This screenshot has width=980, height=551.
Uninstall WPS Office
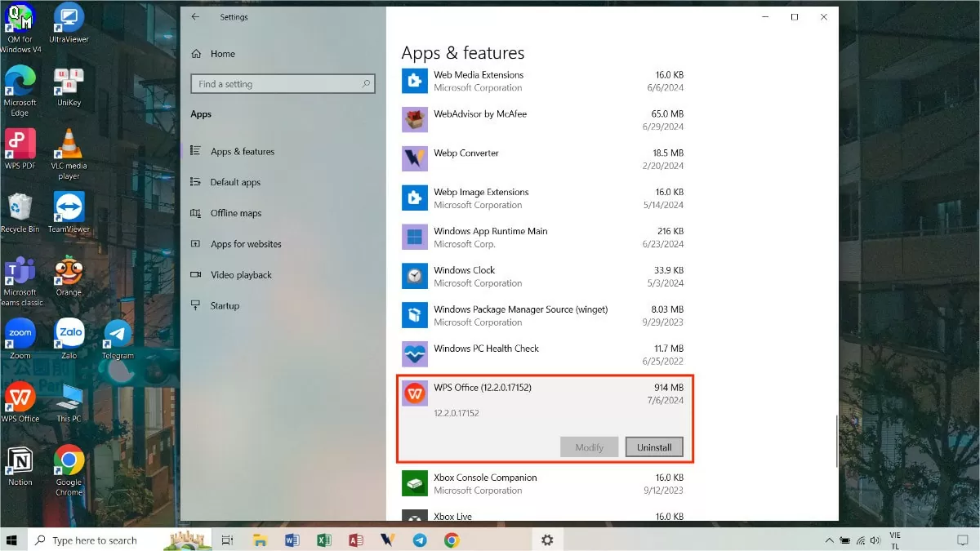[x=653, y=447]
